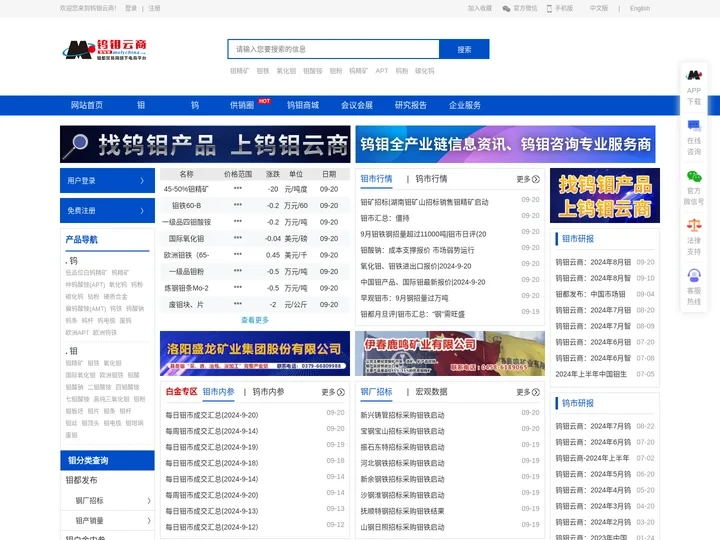Click the 登录 link in the top bar
This screenshot has height=540, width=720.
pos(131,8)
